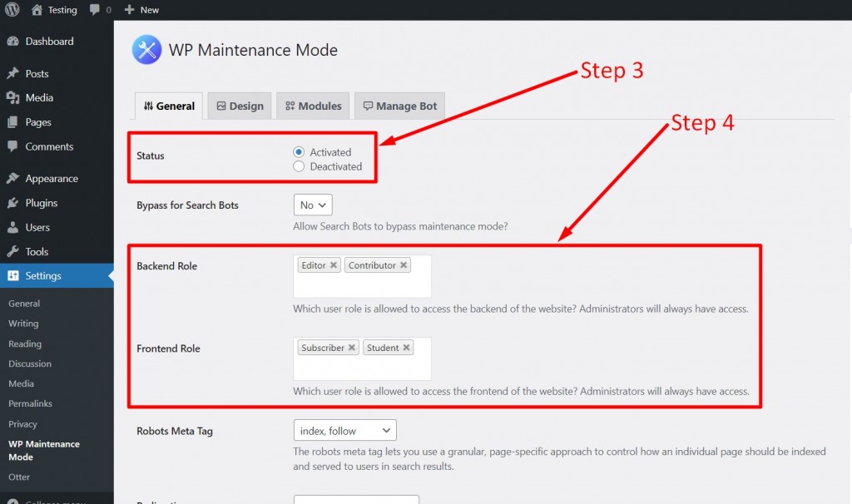Click the Pages icon in the sidebar

tap(13, 122)
